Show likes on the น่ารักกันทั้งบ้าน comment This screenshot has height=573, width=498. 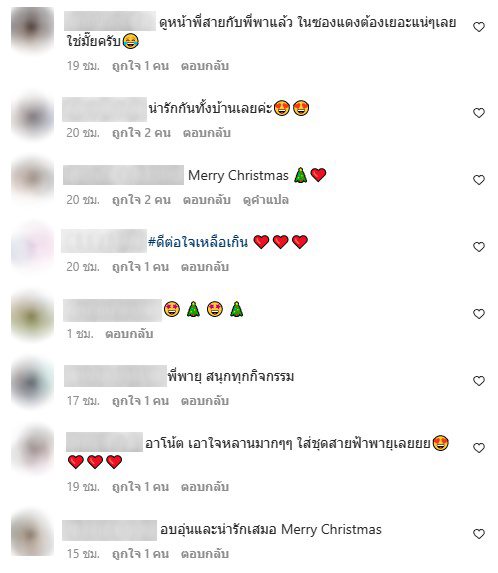141,133
